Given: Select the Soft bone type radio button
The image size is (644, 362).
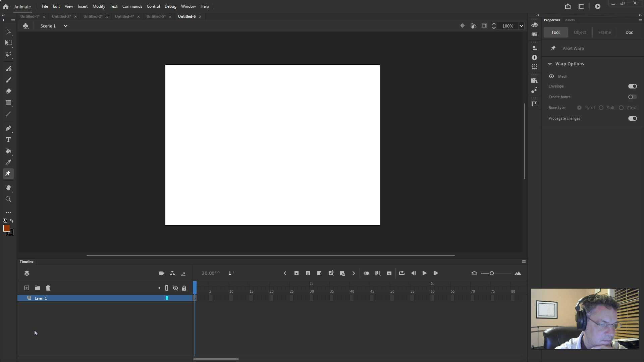Looking at the screenshot, I should click(601, 108).
